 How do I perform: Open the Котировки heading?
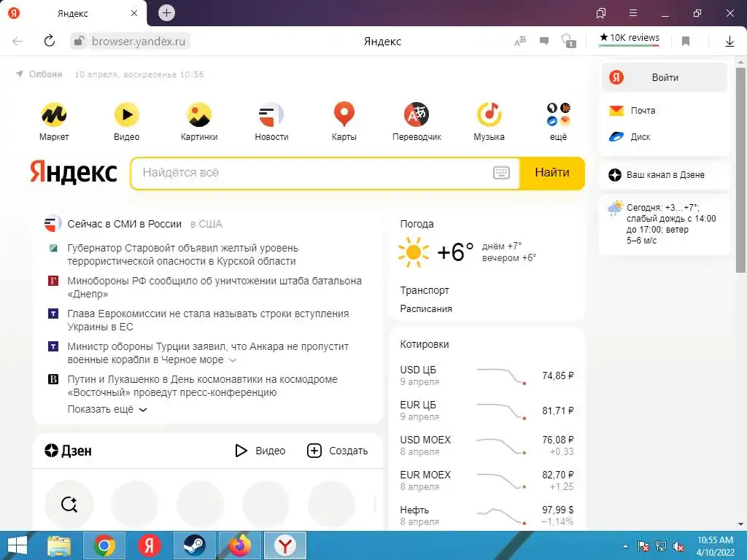[x=425, y=344]
